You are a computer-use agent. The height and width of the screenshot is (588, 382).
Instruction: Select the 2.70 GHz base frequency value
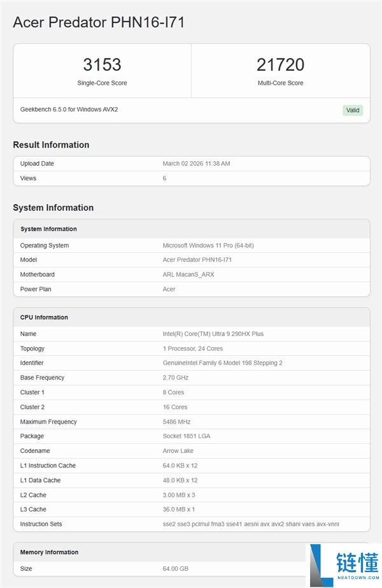pyautogui.click(x=176, y=378)
